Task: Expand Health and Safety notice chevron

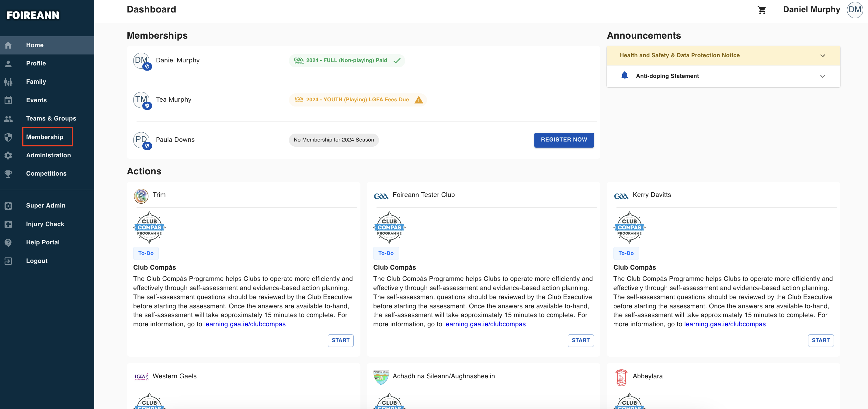Action: 822,56
